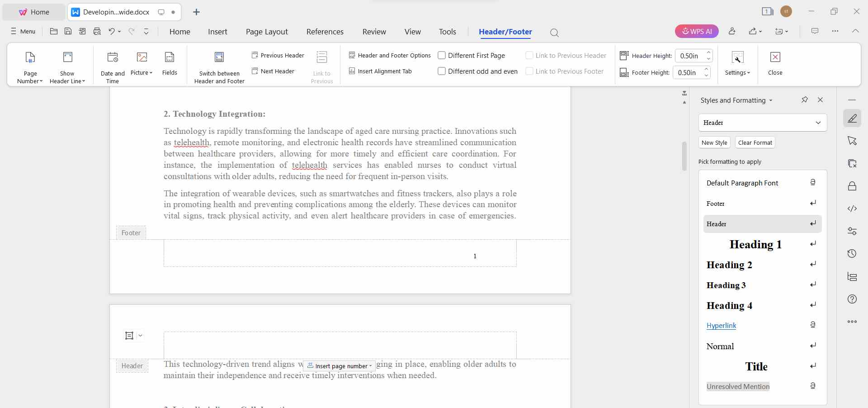The image size is (868, 408).
Task: Open the Header style dropdown in Styles pane
Action: tap(817, 123)
